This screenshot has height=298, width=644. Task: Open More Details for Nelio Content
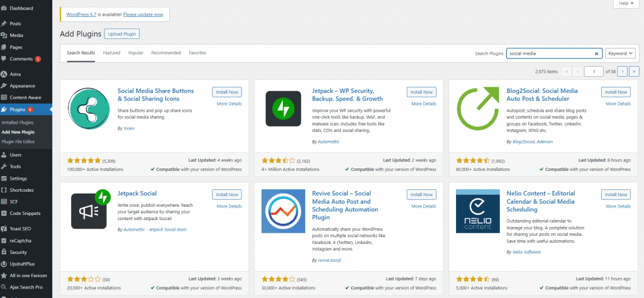click(x=618, y=206)
